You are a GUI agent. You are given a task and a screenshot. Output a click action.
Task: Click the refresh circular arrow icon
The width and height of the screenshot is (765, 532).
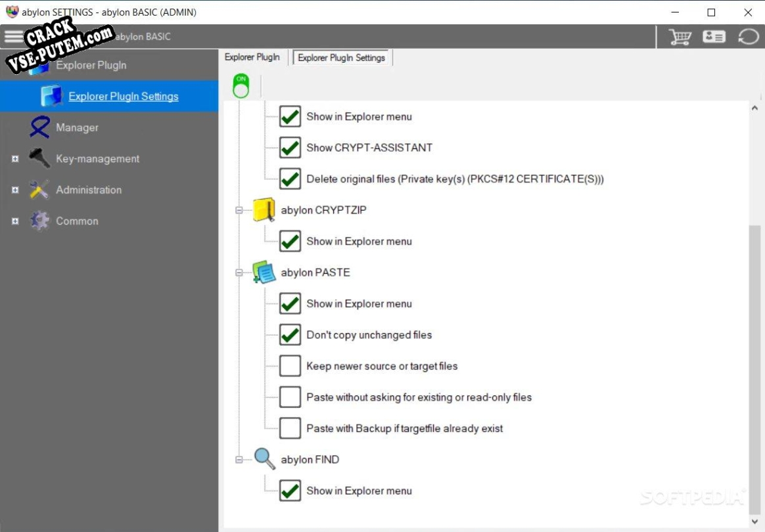click(x=748, y=37)
